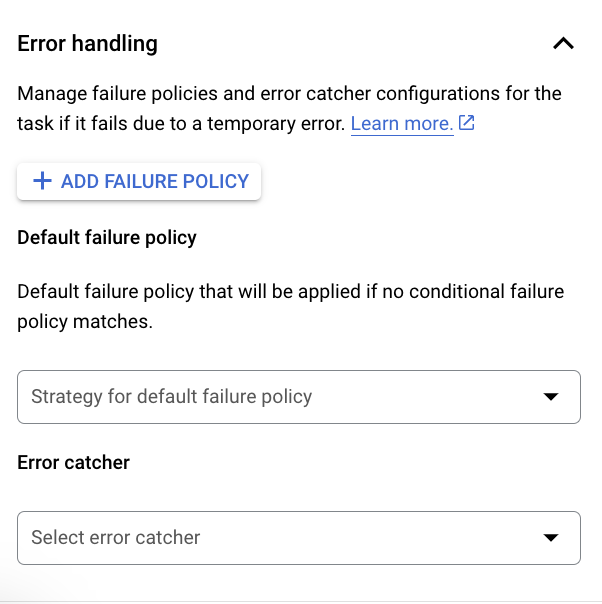Collapse the Error handling section chevron

pos(563,43)
